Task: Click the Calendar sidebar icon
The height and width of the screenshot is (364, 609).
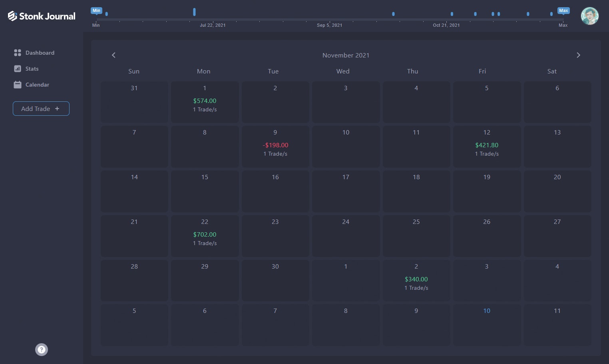Action: click(18, 85)
